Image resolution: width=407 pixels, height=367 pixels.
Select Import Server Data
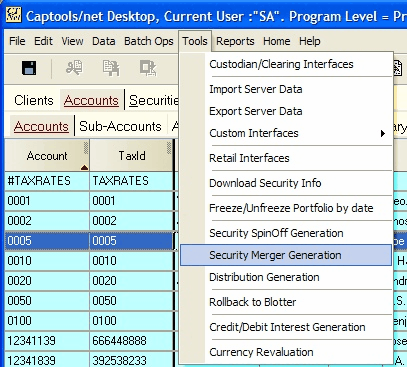coord(286,89)
